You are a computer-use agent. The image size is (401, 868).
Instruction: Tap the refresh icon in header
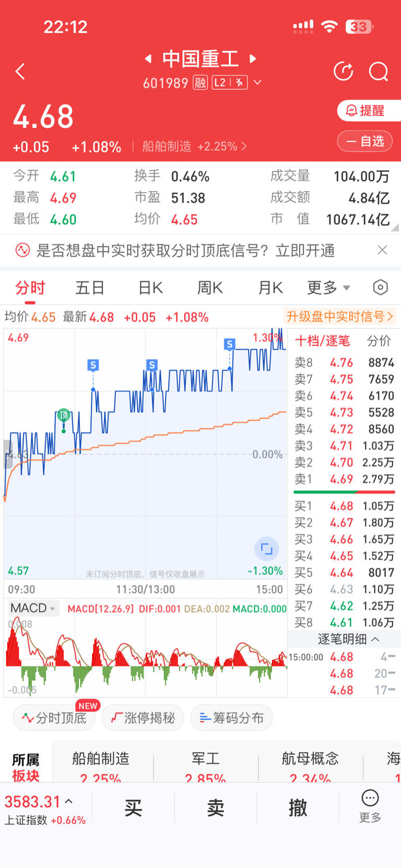[343, 72]
